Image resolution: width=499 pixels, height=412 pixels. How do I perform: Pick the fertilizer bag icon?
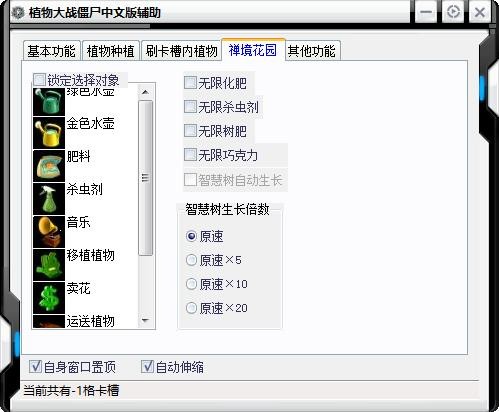click(49, 166)
